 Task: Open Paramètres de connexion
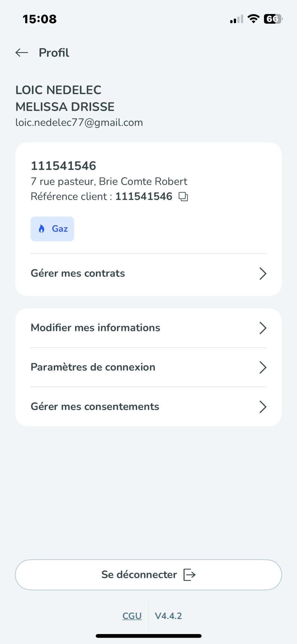(x=93, y=367)
